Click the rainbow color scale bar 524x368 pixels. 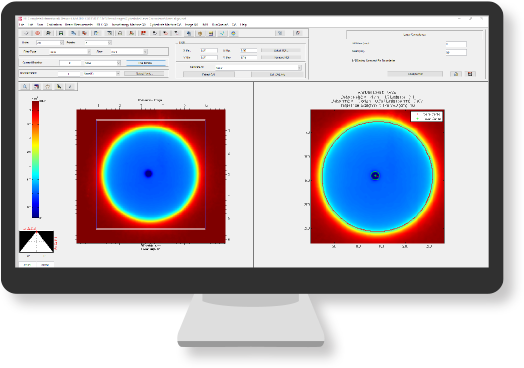pos(35,159)
